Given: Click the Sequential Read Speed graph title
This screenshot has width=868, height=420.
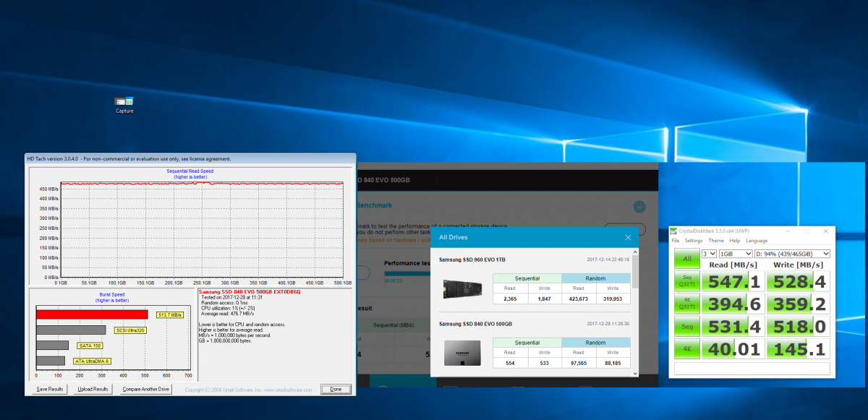Looking at the screenshot, I should 191,171.
